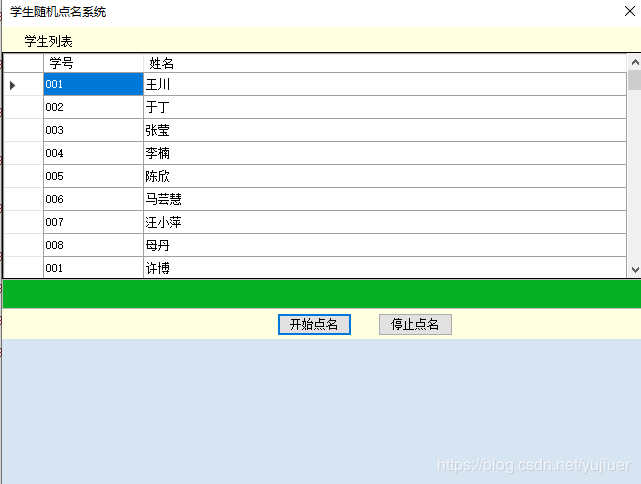The width and height of the screenshot is (641, 484).
Task: Select the cell 002
Action: pos(93,108)
